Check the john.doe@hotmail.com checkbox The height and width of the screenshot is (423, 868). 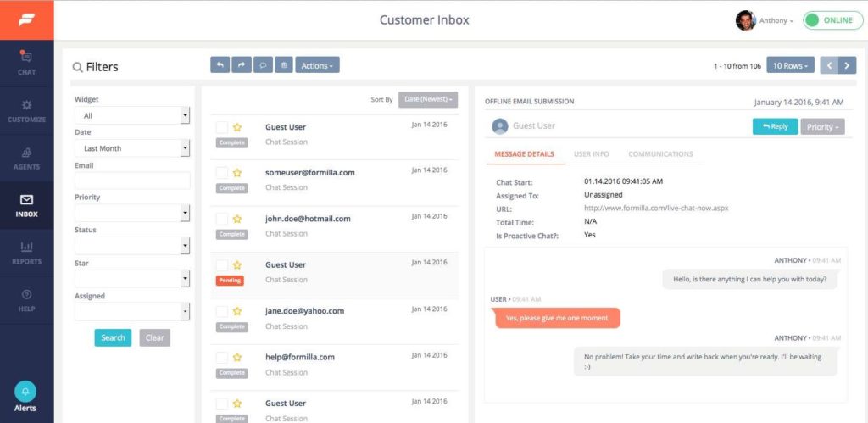222,219
